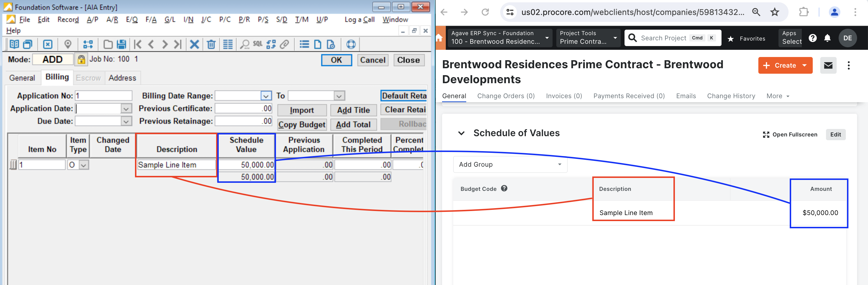Open the Procore project selector dropdown
The image size is (868, 285).
tap(500, 37)
